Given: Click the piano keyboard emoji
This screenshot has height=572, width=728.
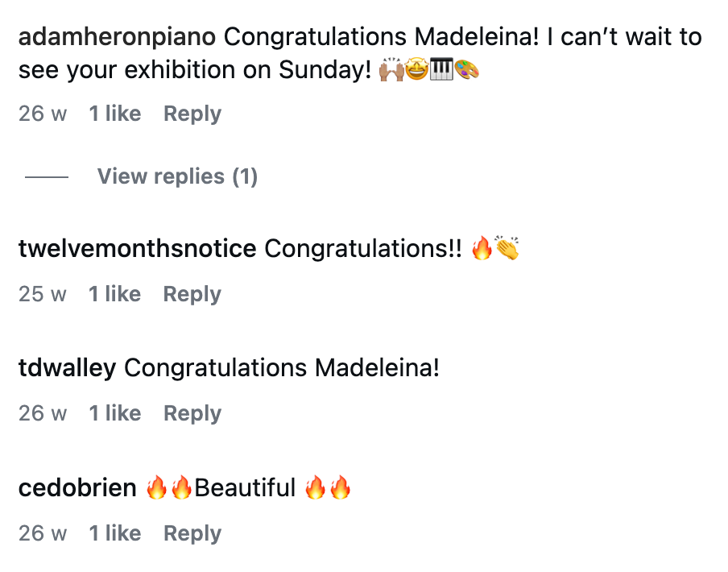Looking at the screenshot, I should pos(442,71).
